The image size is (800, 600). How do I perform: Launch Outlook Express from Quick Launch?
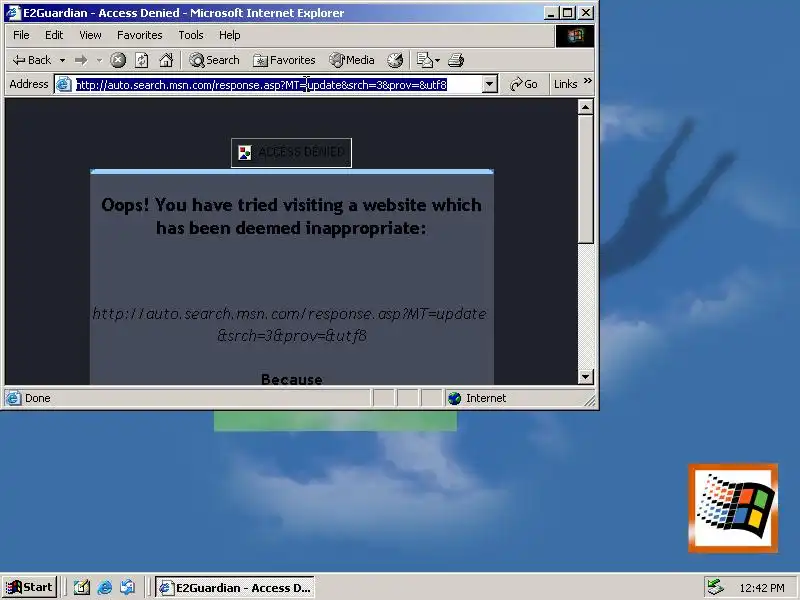[128, 587]
